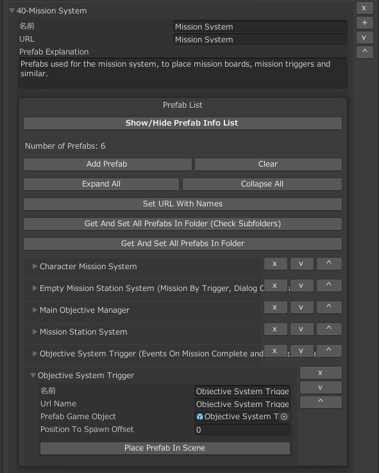Delete Empty Mission Station System prefab
This screenshot has height=473, width=379.
point(275,286)
